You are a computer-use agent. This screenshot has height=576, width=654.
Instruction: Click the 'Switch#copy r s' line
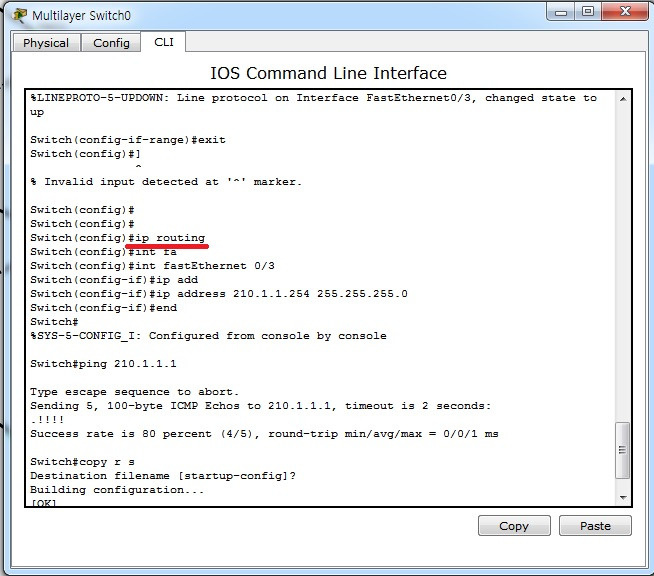(x=82, y=462)
